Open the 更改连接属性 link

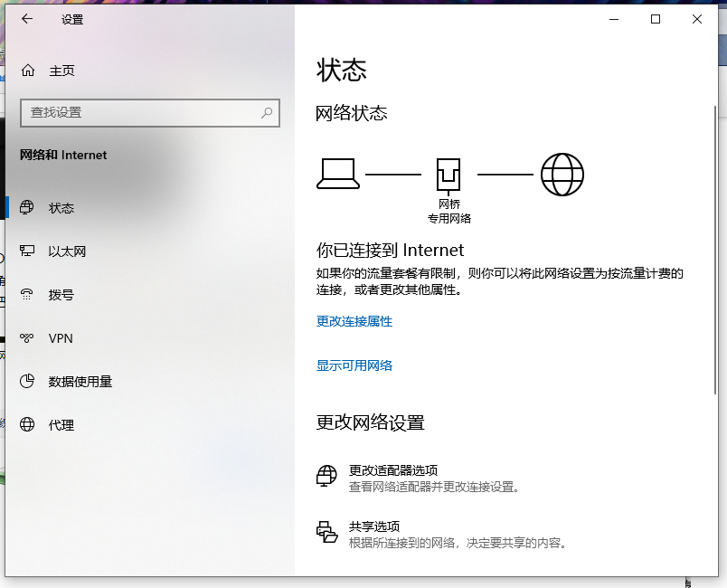354,321
